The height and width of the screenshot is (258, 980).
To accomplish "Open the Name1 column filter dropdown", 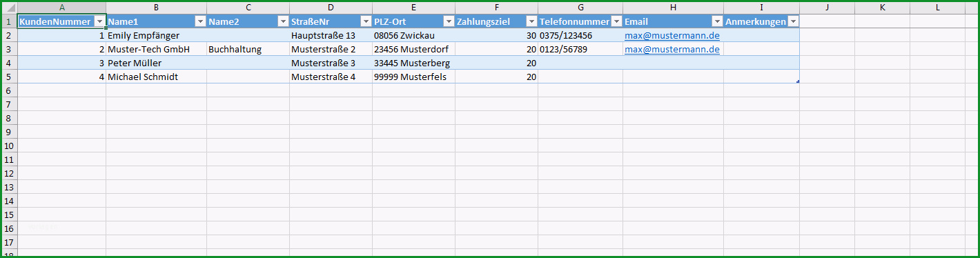I will [200, 21].
